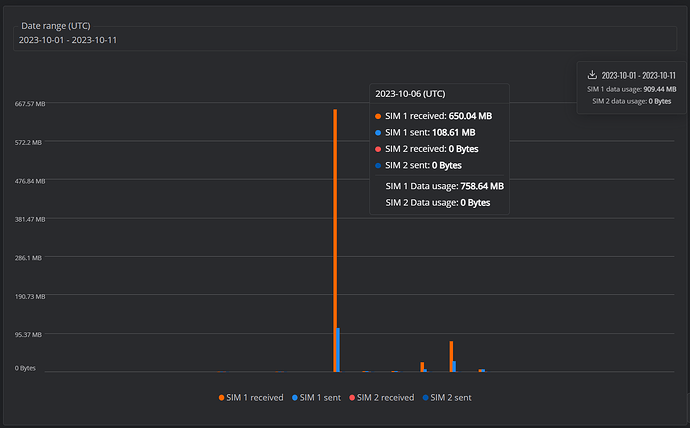Toggle SIM 2 received legend item
The height and width of the screenshot is (428, 690).
(x=382, y=398)
